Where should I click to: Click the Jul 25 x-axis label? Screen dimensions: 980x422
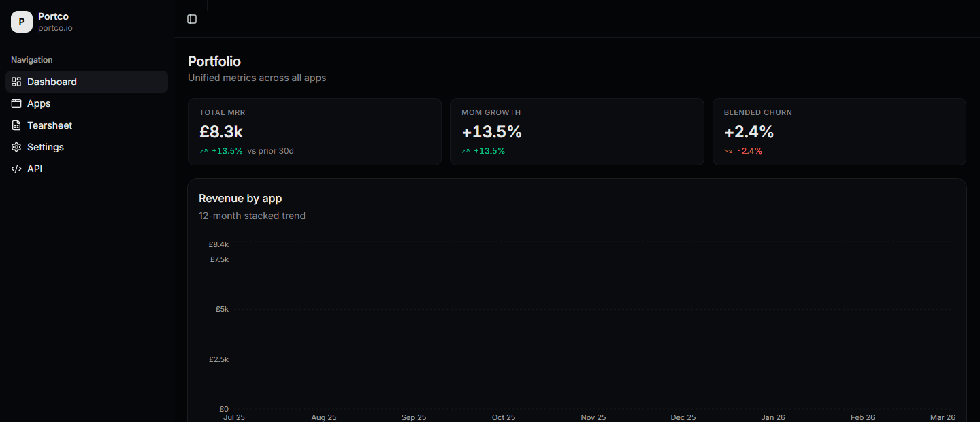(x=234, y=417)
